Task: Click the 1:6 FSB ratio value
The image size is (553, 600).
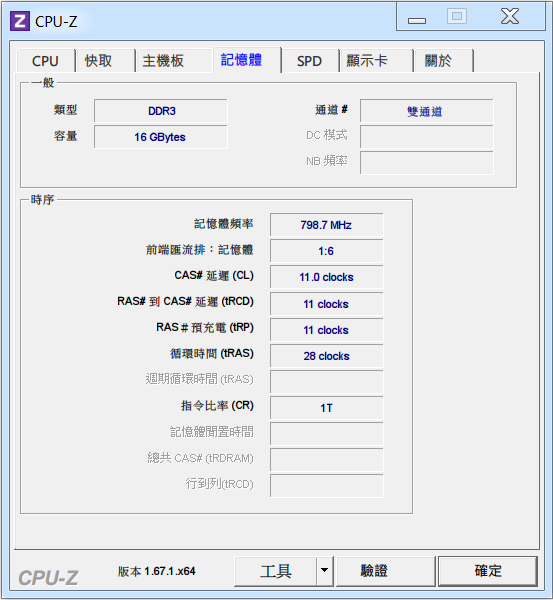Action: click(326, 251)
